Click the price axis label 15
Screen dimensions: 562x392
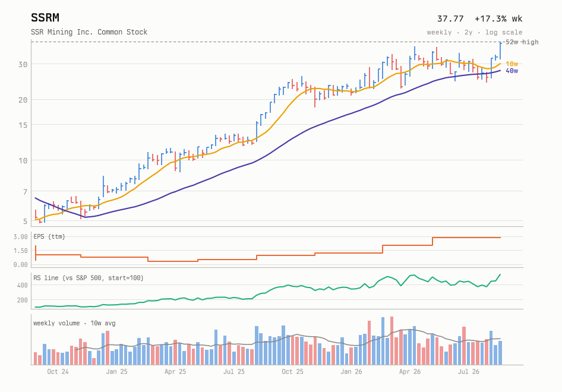(x=23, y=125)
